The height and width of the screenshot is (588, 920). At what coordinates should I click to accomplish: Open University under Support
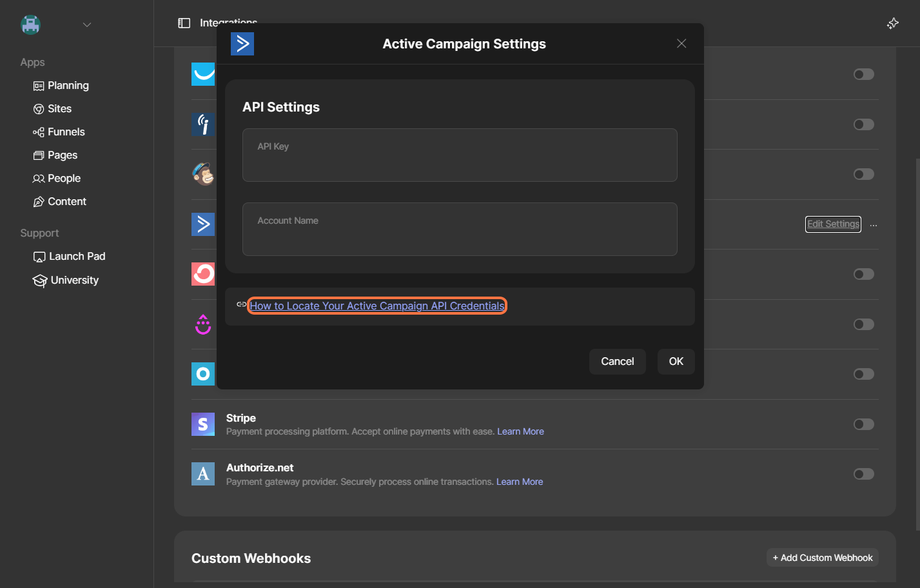coord(66,280)
